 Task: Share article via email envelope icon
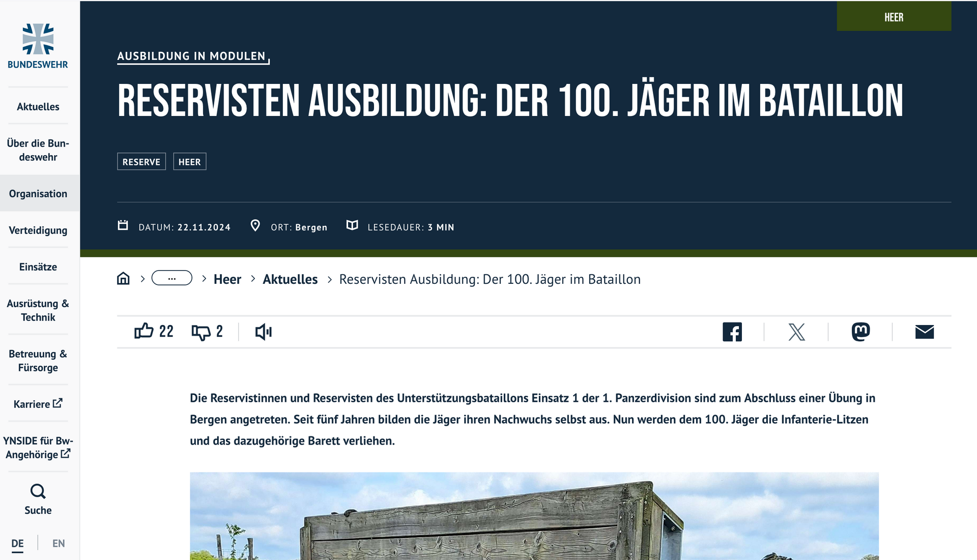coord(924,332)
